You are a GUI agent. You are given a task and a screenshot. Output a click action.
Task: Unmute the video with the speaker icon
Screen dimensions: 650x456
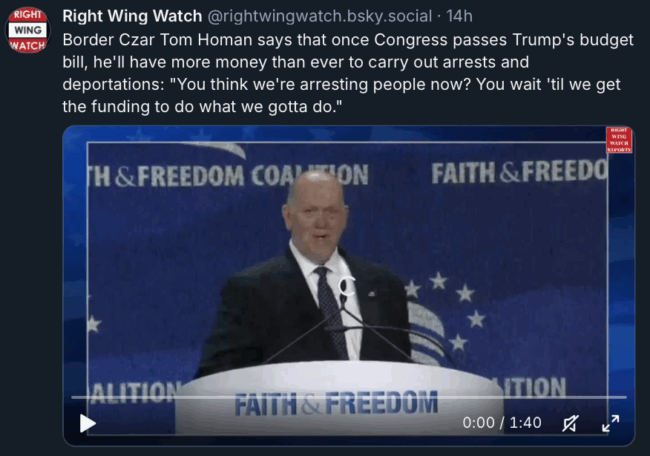tap(570, 423)
